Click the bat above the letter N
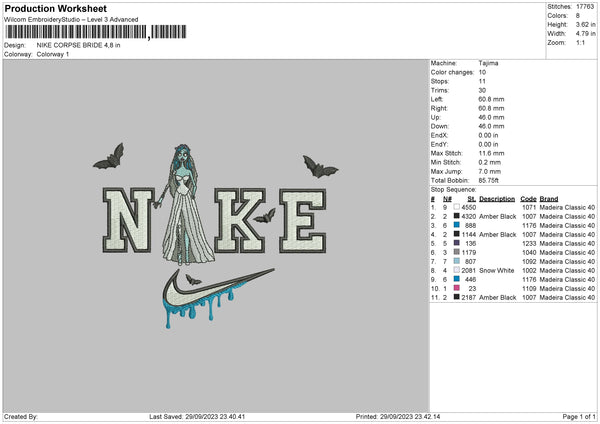 click(109, 157)
